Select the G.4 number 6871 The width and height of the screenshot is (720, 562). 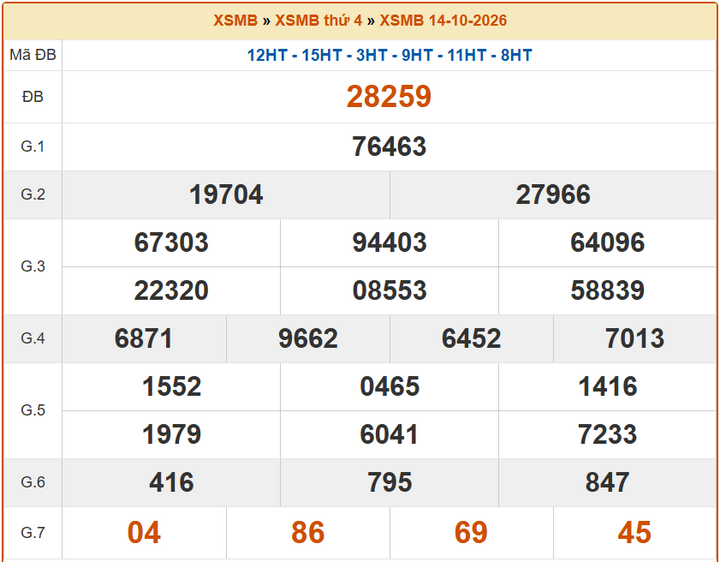point(144,339)
